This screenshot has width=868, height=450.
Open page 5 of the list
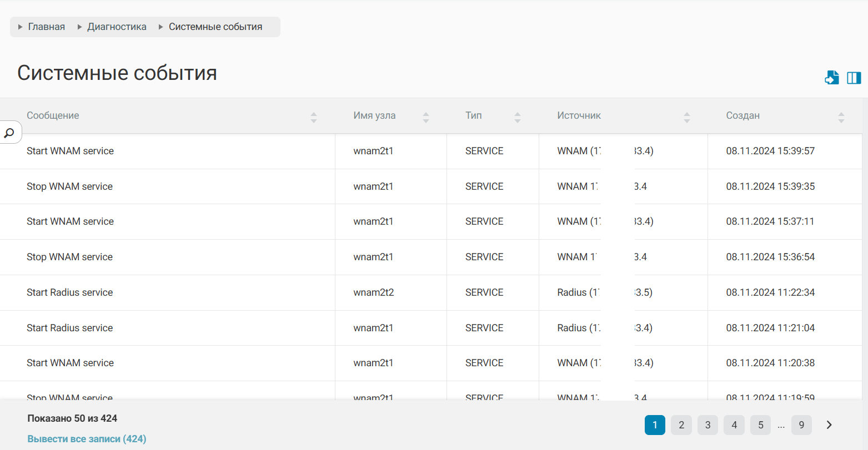coord(760,425)
